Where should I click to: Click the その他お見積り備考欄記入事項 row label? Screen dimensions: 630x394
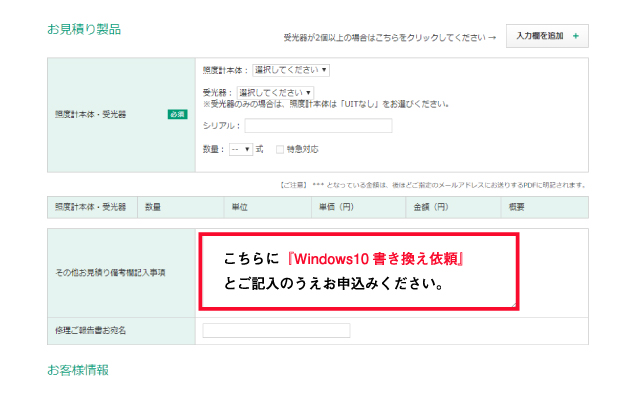pos(110,273)
